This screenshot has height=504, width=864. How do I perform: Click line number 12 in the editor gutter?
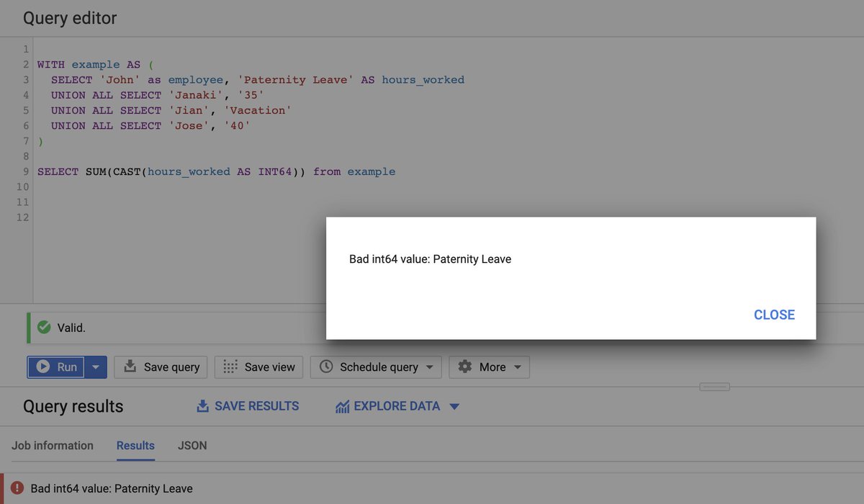click(23, 217)
